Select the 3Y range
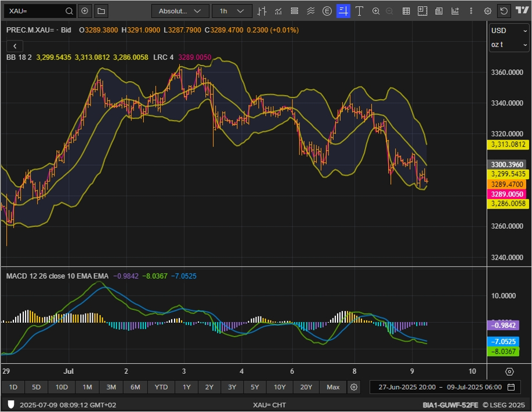This screenshot has height=412, width=532. tap(231, 387)
